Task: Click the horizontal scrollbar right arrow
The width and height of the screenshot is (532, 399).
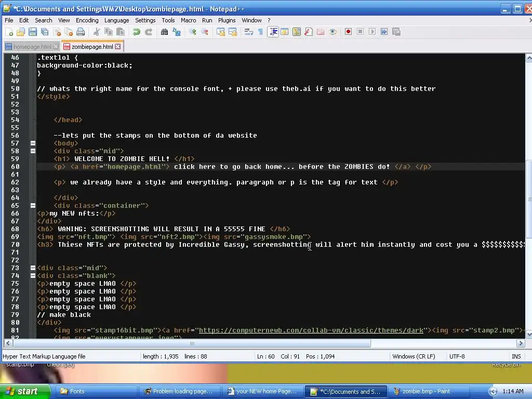Action: click(521, 343)
